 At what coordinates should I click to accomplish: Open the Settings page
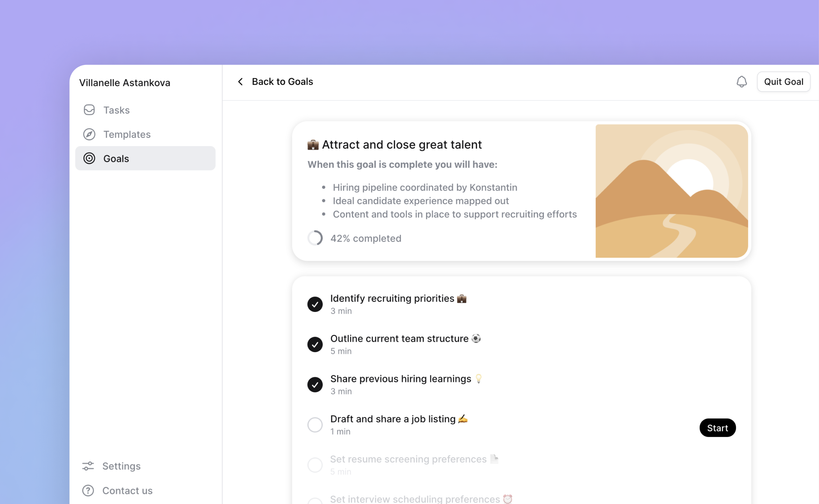[x=121, y=466]
